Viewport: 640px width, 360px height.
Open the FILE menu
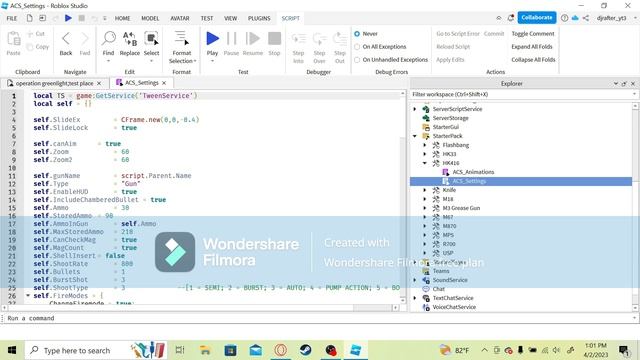point(12,18)
